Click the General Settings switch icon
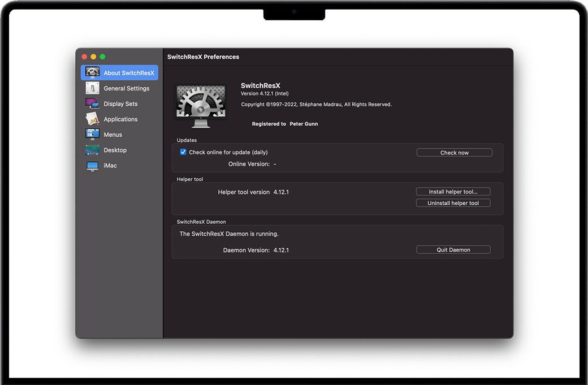The width and height of the screenshot is (588, 385). (92, 88)
